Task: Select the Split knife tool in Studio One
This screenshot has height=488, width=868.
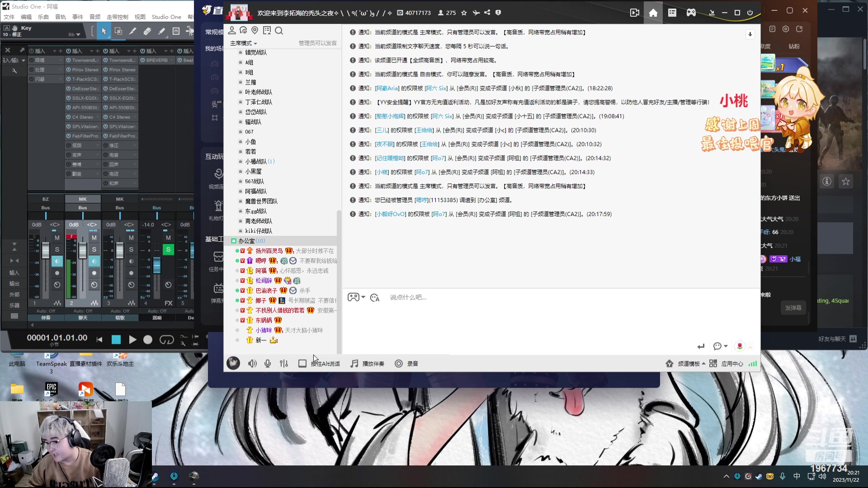Action: [133, 31]
